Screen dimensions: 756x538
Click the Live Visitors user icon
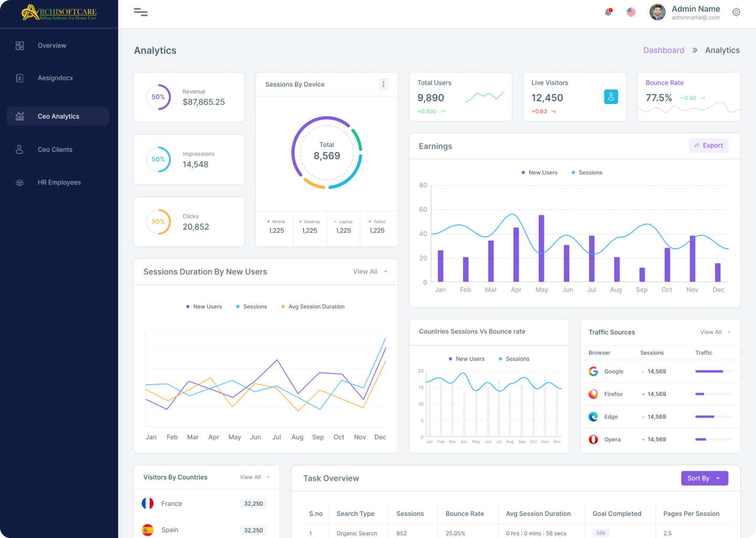click(x=611, y=97)
